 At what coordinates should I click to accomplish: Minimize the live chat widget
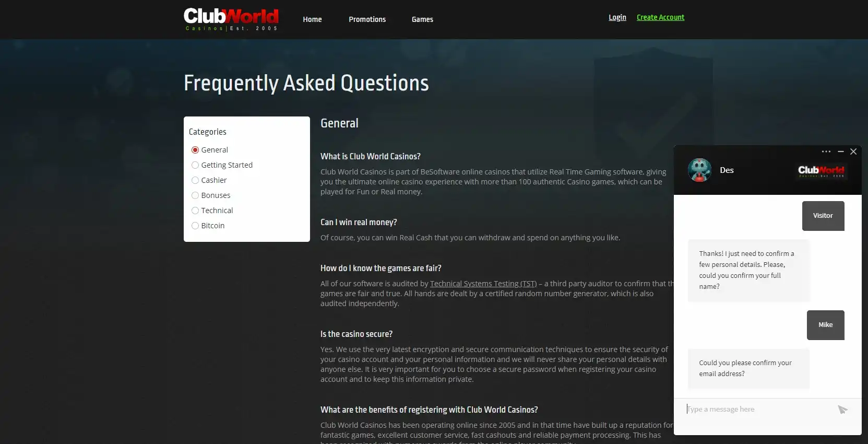point(840,151)
